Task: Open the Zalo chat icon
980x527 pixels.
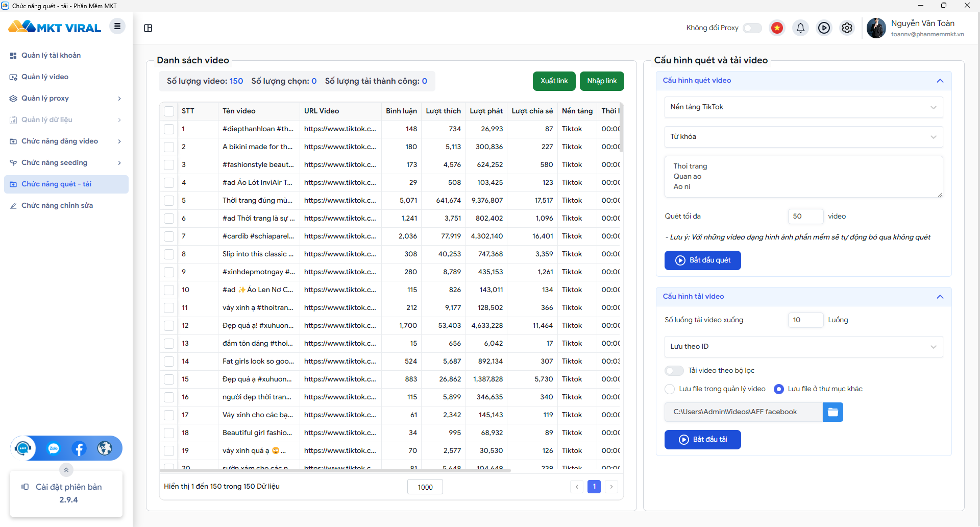Action: (54, 448)
